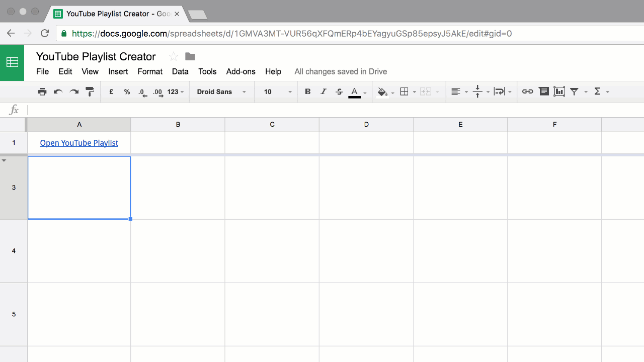
Task: Open the Google Sheets home icon
Action: point(12,62)
